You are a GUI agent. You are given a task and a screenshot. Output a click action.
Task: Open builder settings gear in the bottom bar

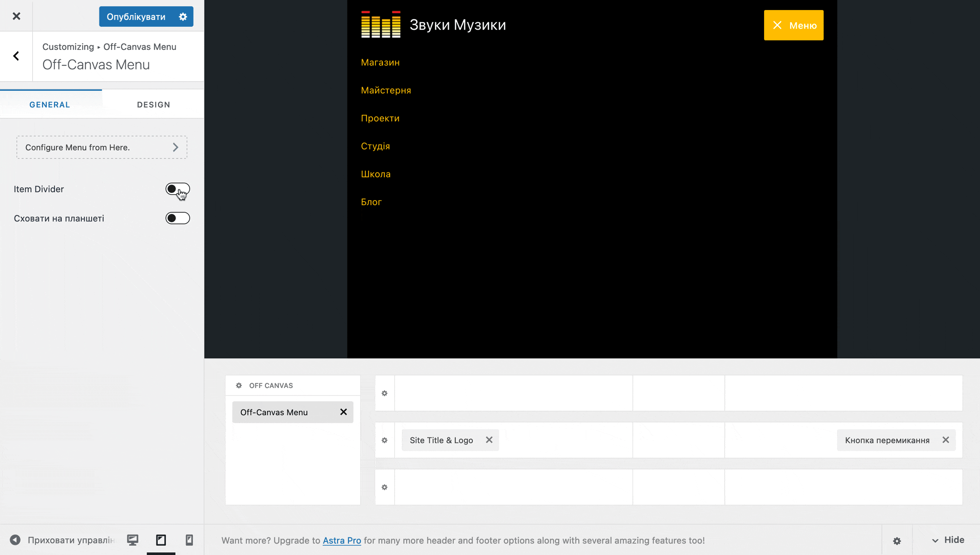point(897,541)
